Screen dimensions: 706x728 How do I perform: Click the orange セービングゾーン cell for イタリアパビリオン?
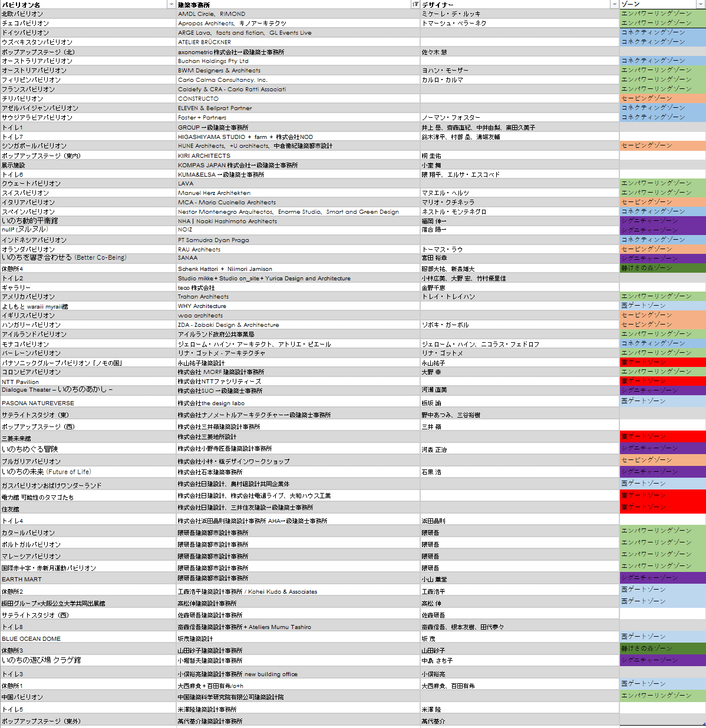[662, 202]
